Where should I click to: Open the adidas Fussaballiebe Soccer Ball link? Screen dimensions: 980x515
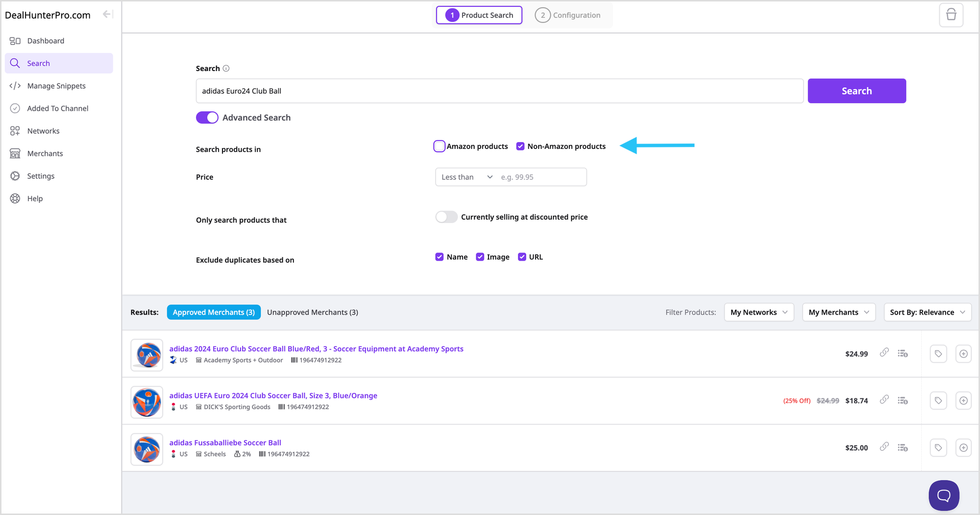(x=225, y=442)
